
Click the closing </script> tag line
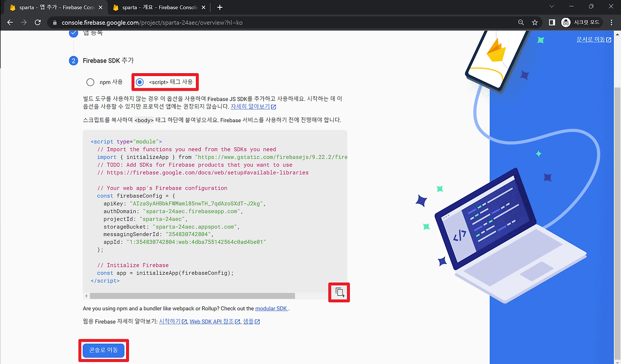105,281
